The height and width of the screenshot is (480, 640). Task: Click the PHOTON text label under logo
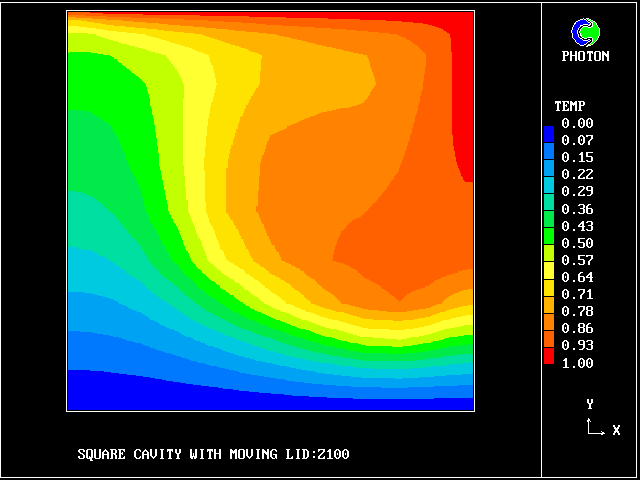(x=585, y=57)
